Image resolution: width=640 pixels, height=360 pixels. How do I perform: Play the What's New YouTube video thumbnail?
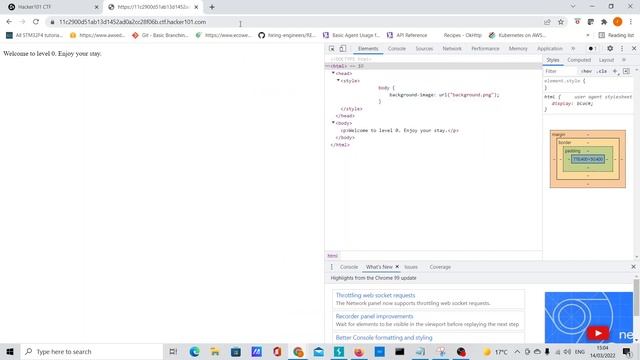(x=598, y=333)
